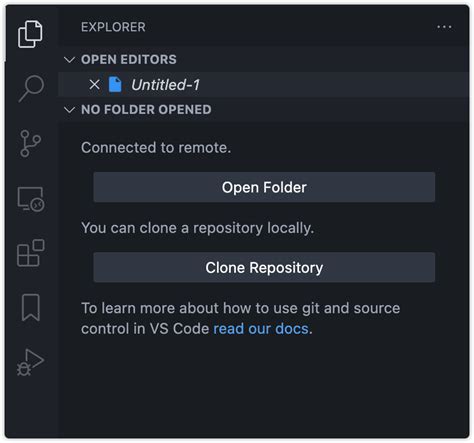Select the Untitled-1 entry in open editors

pyautogui.click(x=263, y=85)
